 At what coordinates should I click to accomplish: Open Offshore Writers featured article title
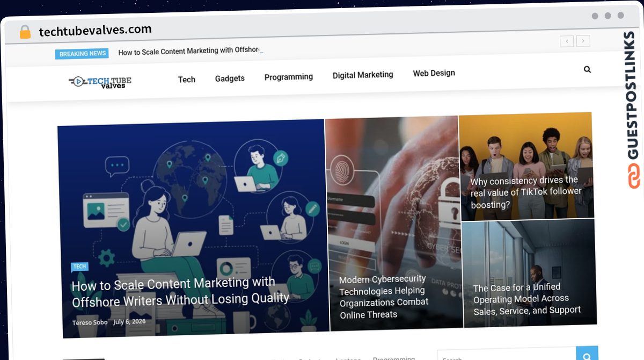pos(180,292)
